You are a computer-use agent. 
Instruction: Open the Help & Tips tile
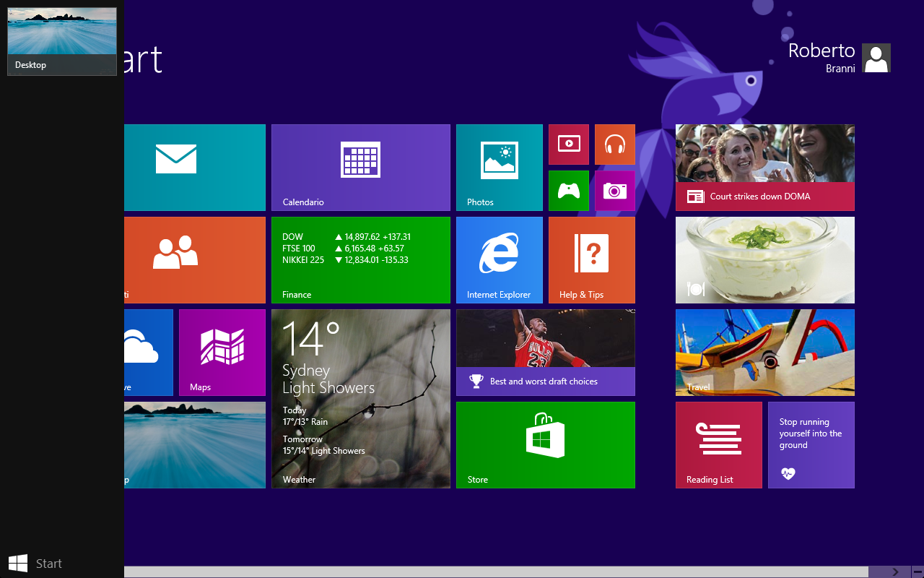[592, 260]
